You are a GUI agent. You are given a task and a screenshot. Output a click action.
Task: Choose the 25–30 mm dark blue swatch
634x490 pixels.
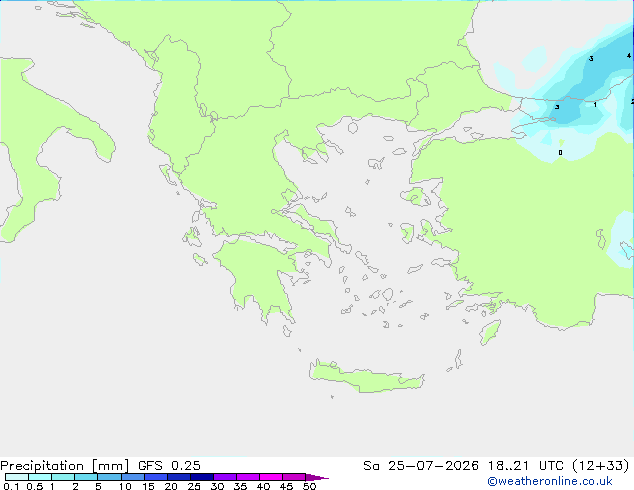click(201, 477)
